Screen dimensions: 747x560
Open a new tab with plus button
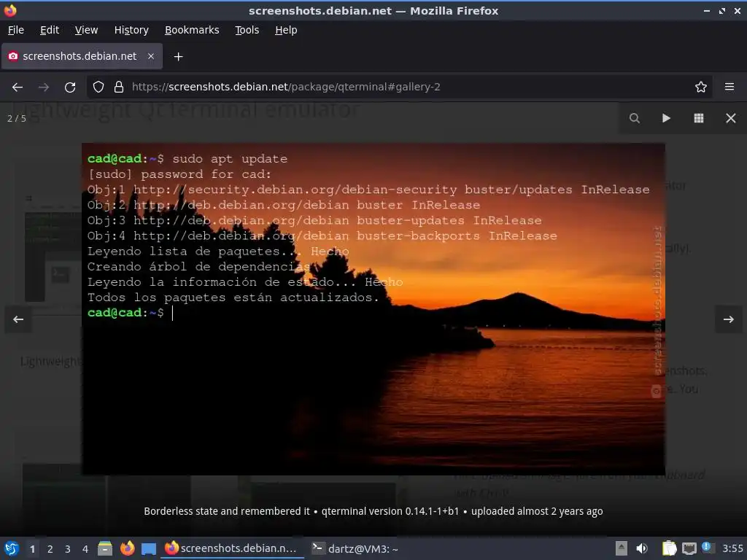click(x=178, y=57)
